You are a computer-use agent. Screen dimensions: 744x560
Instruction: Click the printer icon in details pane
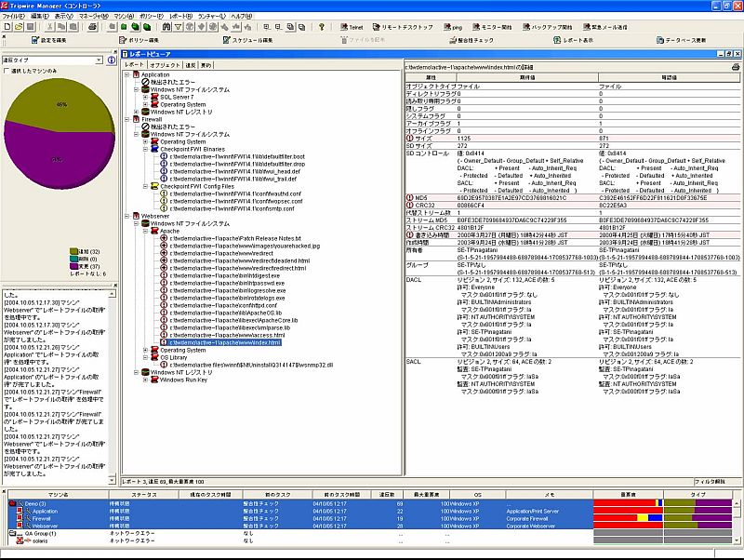(736, 66)
